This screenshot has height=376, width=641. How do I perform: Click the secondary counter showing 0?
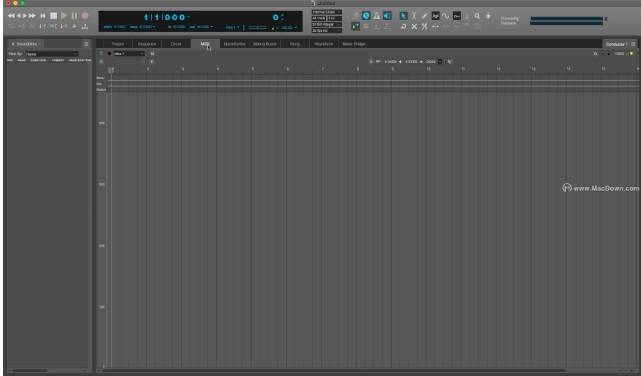click(276, 17)
